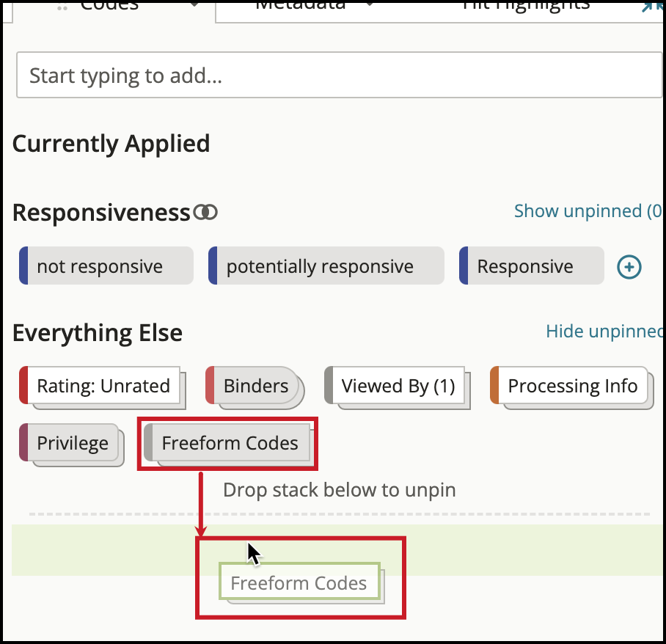
Task: Expand the Rating: Unrated stack
Action: tap(103, 387)
